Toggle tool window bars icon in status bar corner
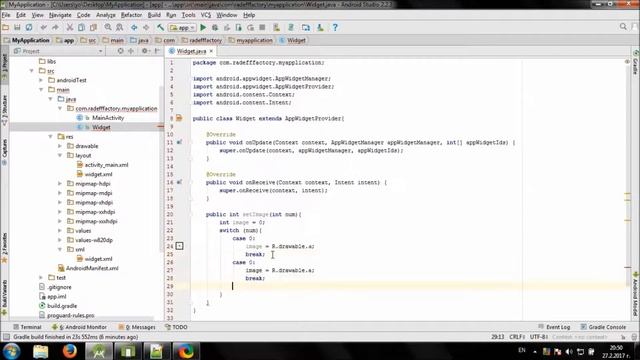This screenshot has height=360, width=640. pyautogui.click(x=6, y=337)
